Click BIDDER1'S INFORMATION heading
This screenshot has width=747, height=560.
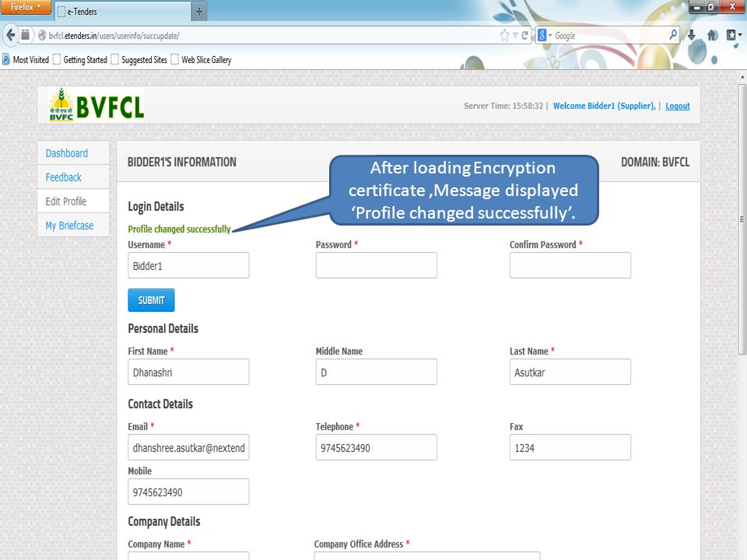click(x=182, y=162)
